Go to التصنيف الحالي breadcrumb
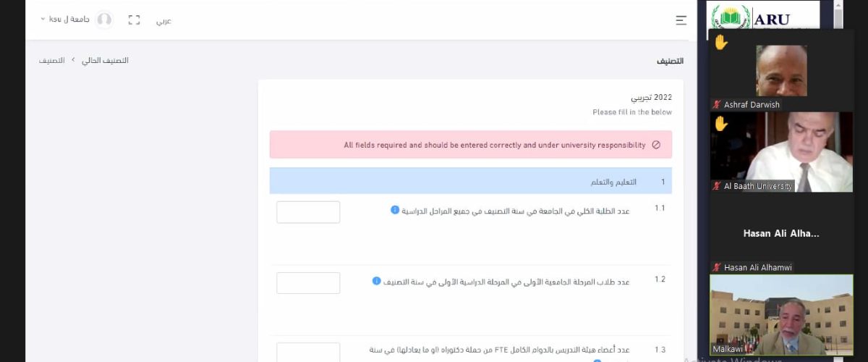The height and width of the screenshot is (362, 868). click(x=105, y=60)
